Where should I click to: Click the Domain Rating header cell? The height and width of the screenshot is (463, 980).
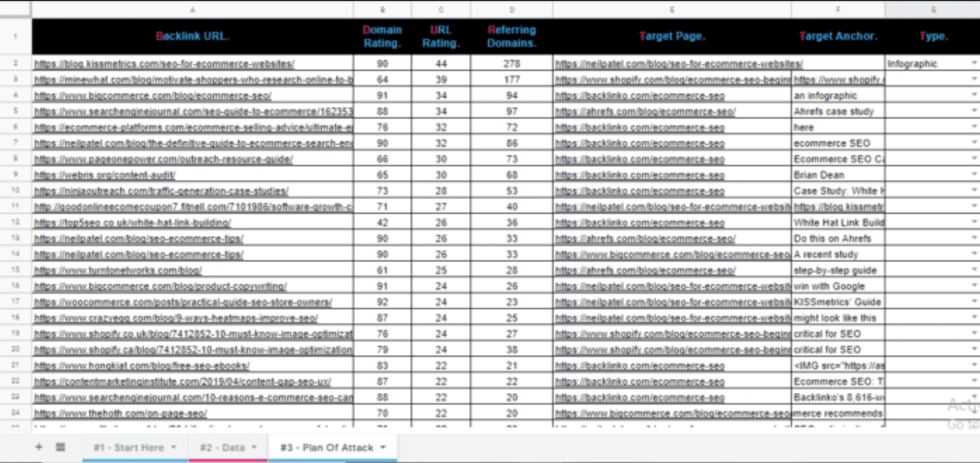pyautogui.click(x=382, y=36)
